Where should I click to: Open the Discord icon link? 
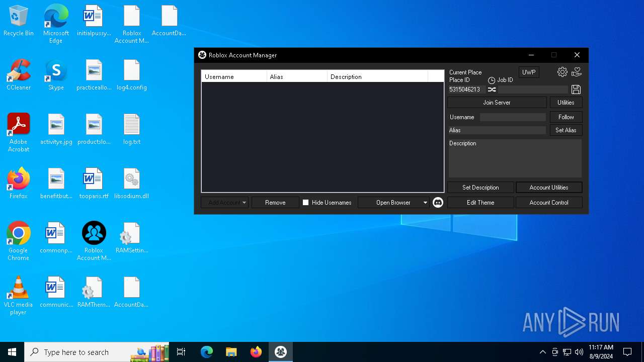click(438, 203)
